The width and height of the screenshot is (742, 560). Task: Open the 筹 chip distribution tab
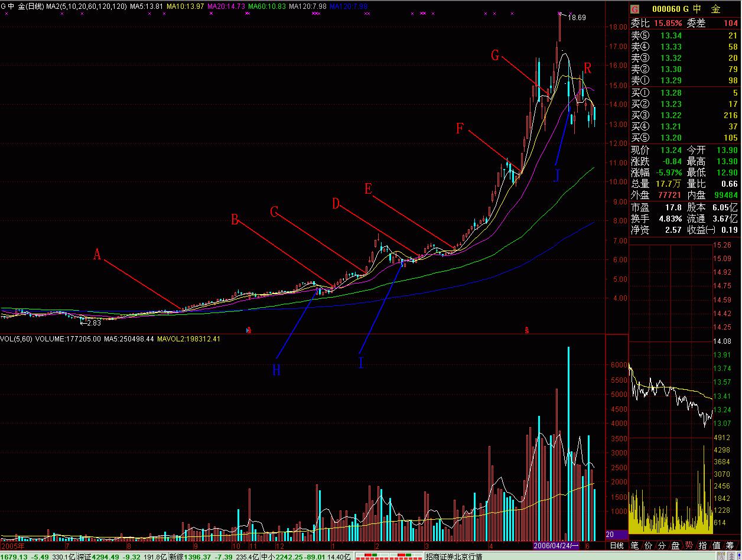[731, 545]
